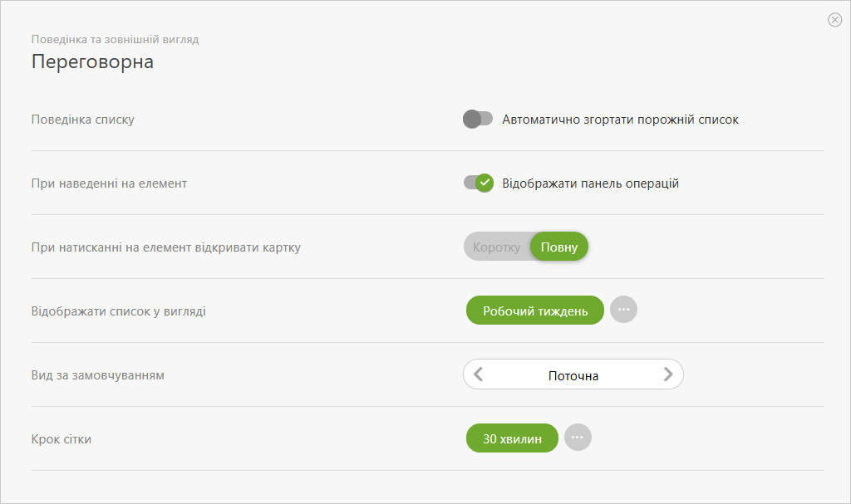Open more options beside 30 хвилин

578,438
